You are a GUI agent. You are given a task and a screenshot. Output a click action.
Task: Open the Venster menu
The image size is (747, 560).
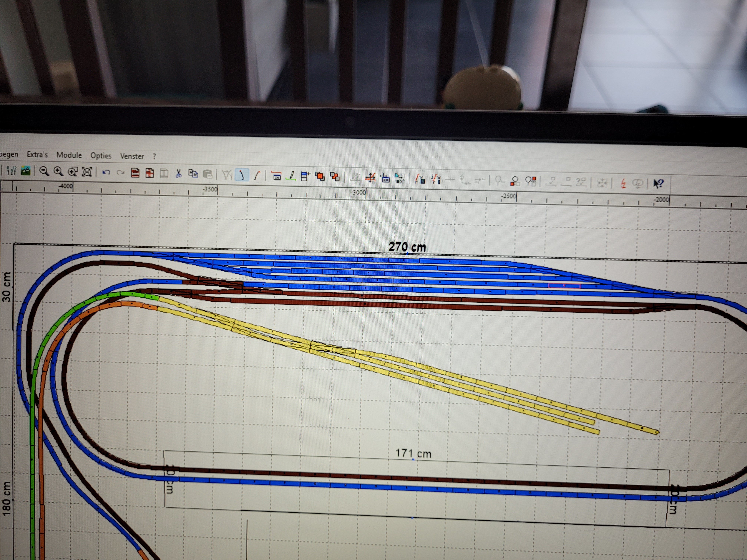[132, 156]
